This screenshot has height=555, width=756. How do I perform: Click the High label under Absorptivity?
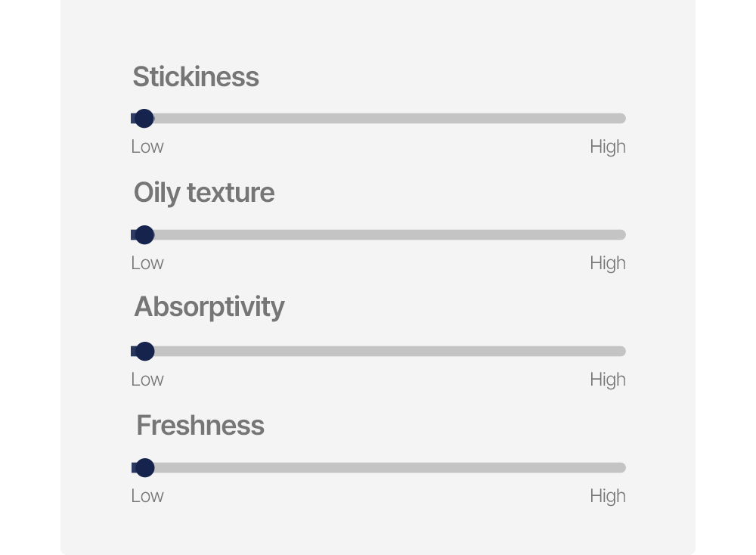[x=607, y=380]
